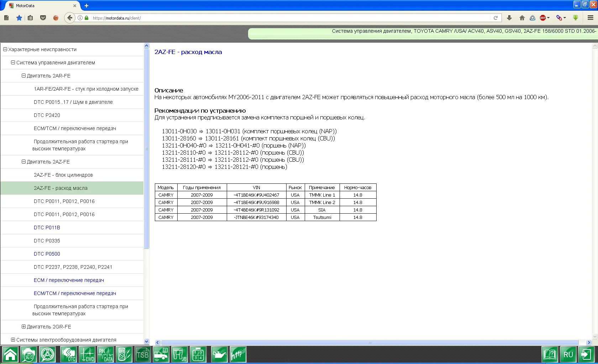Save page to Pocket
598x364 pixels.
(43, 18)
